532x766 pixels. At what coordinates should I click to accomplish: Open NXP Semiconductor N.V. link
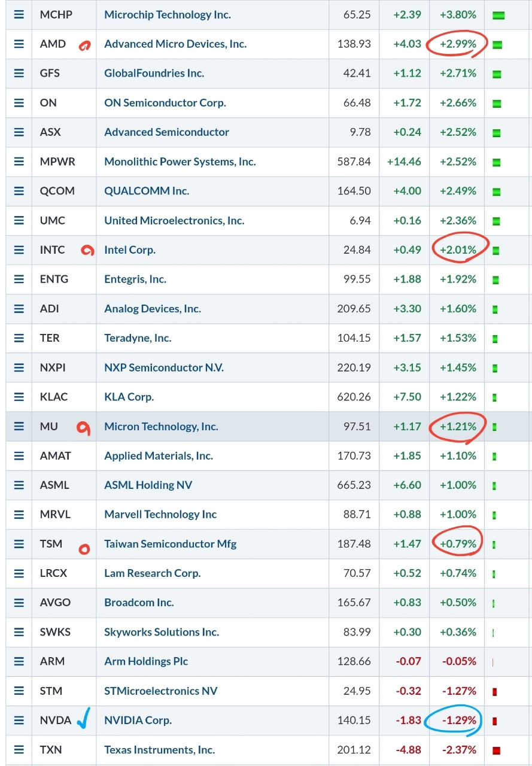[164, 367]
